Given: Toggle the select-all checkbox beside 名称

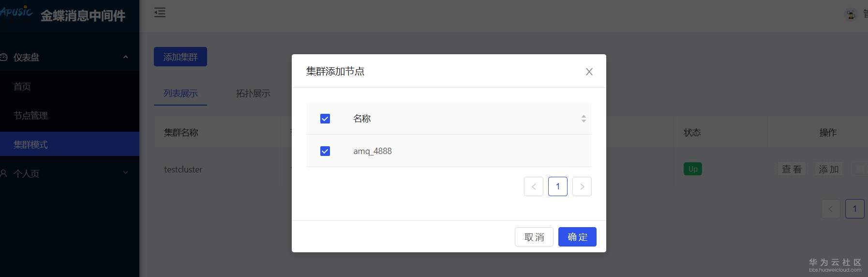Looking at the screenshot, I should click(325, 119).
